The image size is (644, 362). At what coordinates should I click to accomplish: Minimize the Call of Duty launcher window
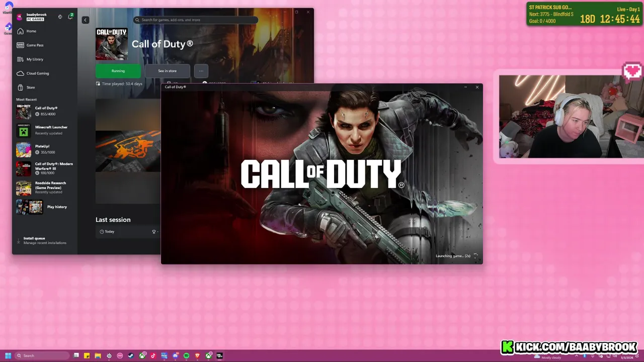pos(465,87)
